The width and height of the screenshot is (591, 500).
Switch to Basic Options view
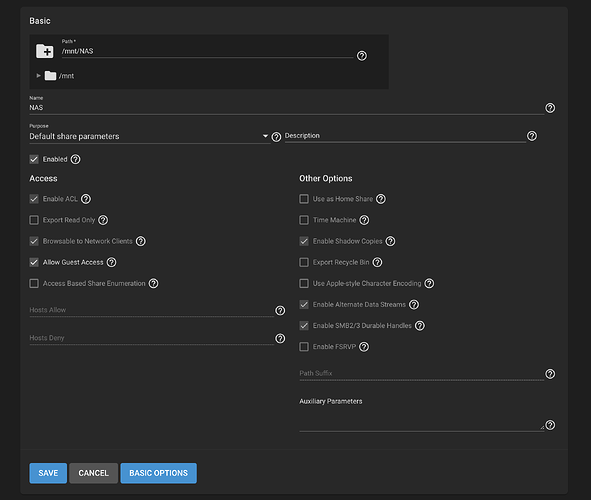[158, 473]
